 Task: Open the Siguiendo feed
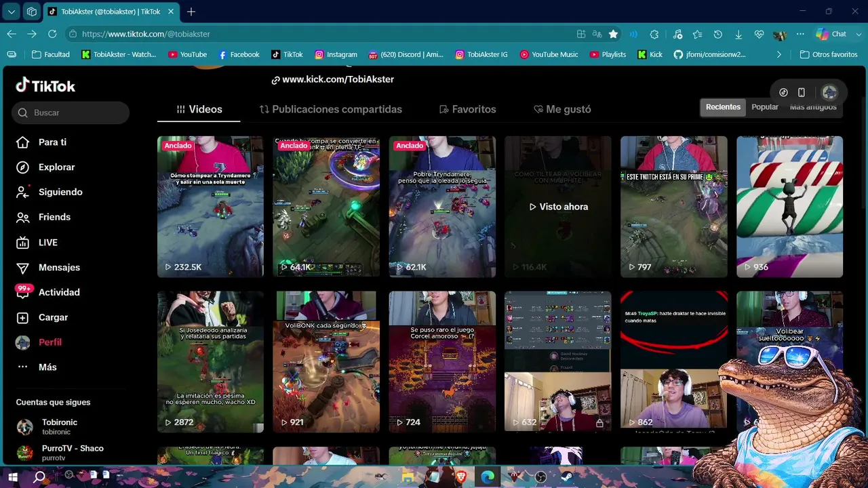coord(49,192)
